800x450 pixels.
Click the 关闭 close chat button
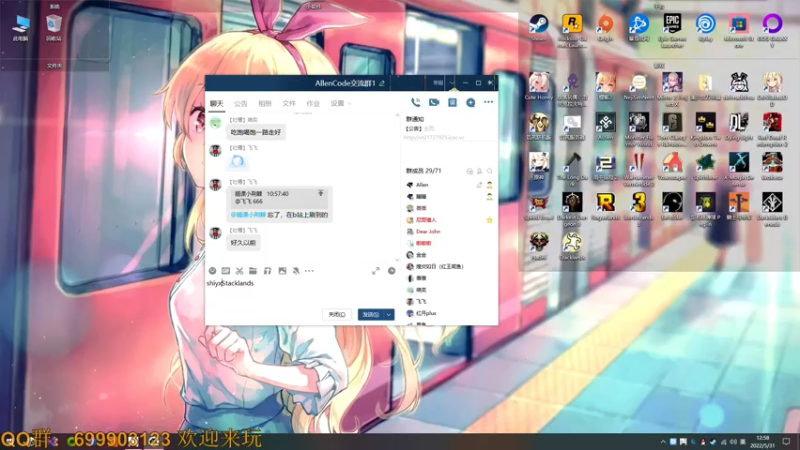click(337, 315)
